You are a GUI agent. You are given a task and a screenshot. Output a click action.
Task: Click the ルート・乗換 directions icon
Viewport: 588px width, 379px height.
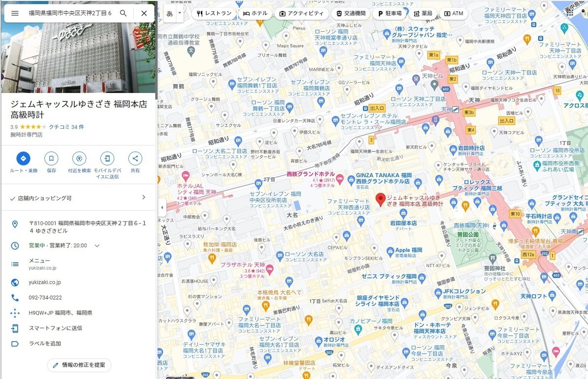[x=23, y=158]
